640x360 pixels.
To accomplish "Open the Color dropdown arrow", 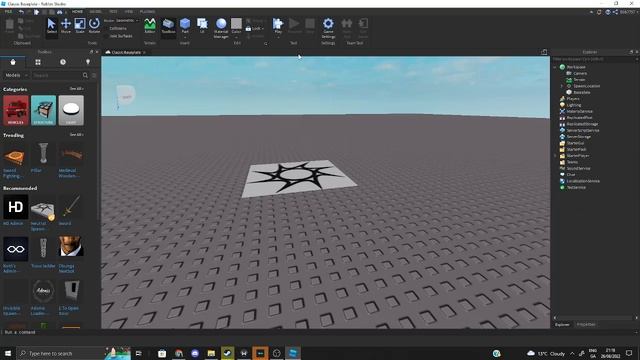I will pos(236,37).
